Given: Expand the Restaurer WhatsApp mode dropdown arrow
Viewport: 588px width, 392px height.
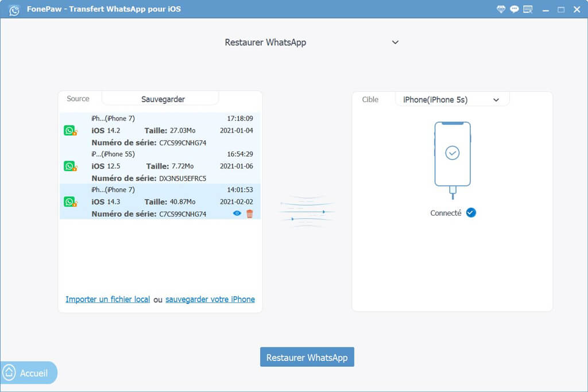Looking at the screenshot, I should (395, 42).
